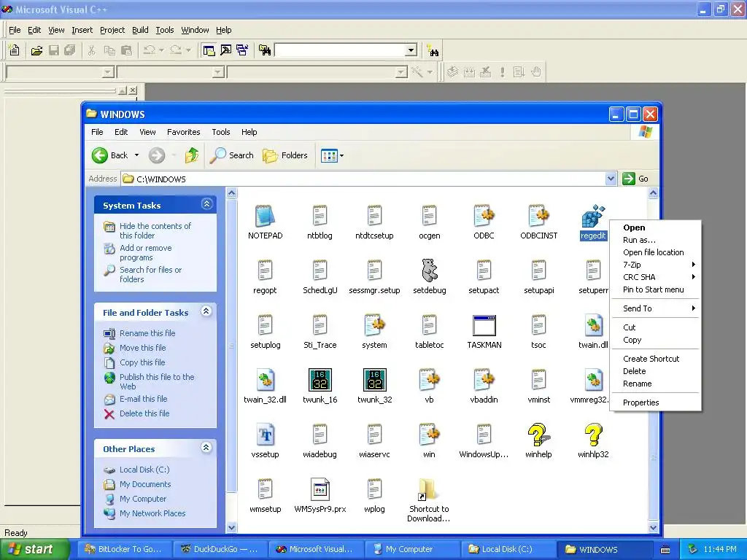Select the vssetup file icon
Screen dimensions: 747x560
265,435
